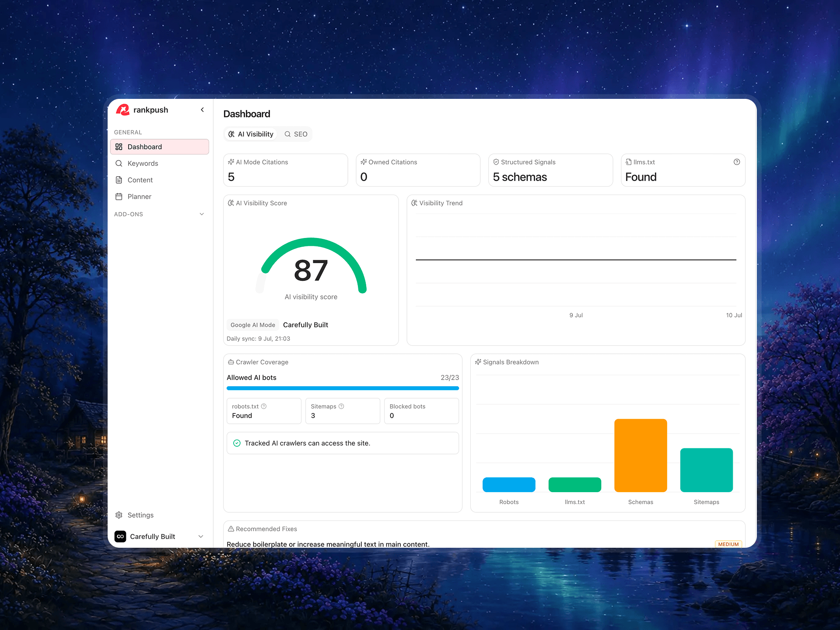The height and width of the screenshot is (630, 840).
Task: Open the Dashboard sidebar item
Action: click(159, 147)
